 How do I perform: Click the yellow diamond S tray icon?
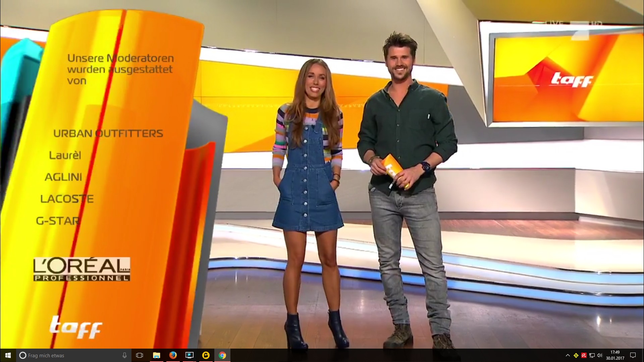coord(576,355)
